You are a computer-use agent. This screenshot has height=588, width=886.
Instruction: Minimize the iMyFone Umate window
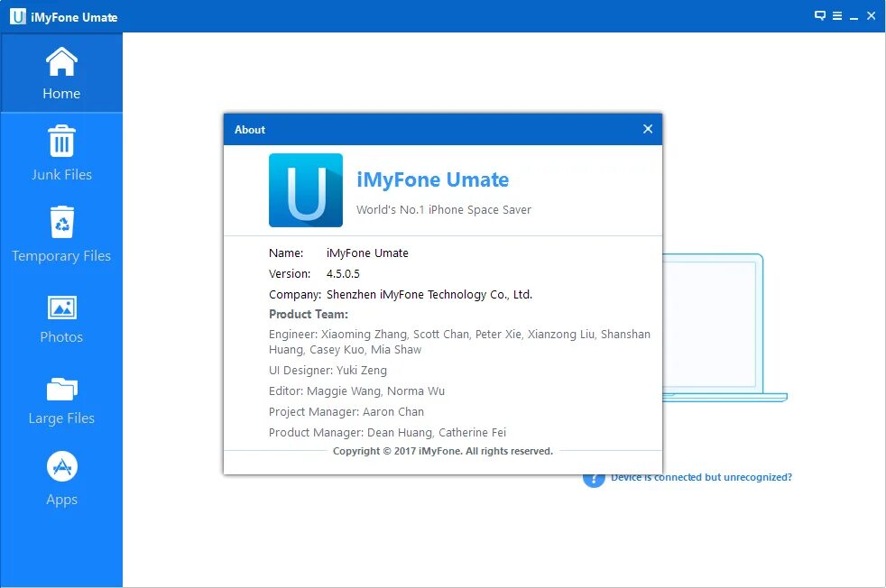pyautogui.click(x=854, y=17)
